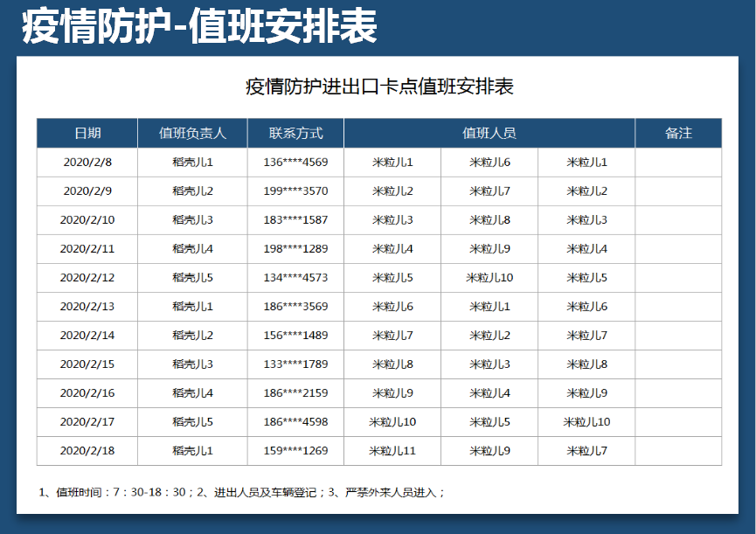Select 稻壳儿1 in the first data row

pyautogui.click(x=191, y=162)
